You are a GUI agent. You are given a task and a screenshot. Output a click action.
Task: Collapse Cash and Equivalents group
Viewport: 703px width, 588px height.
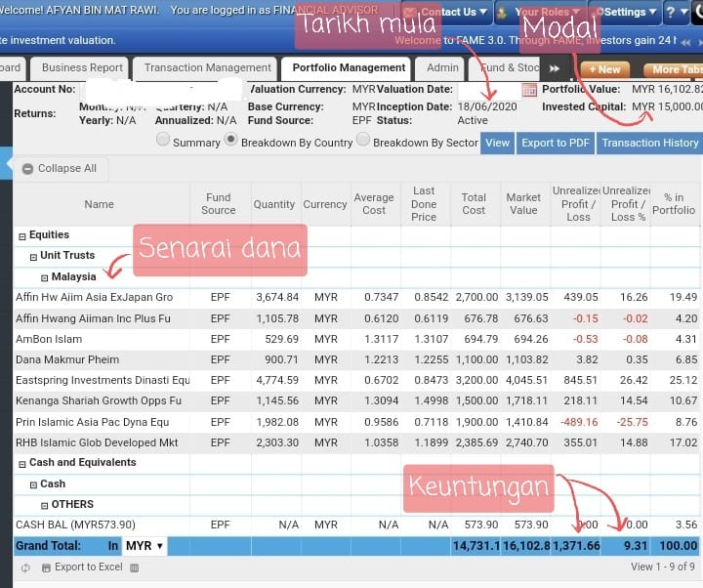tap(21, 464)
